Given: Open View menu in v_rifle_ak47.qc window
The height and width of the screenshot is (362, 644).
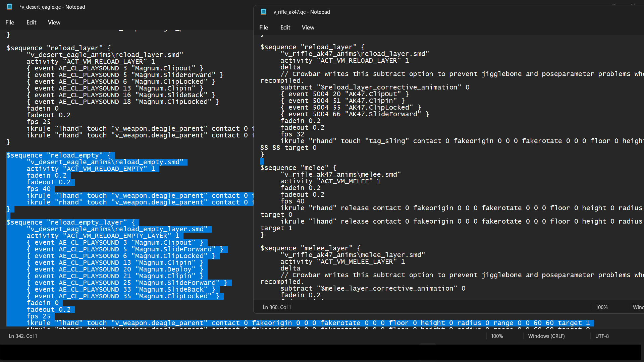Looking at the screenshot, I should click(308, 27).
